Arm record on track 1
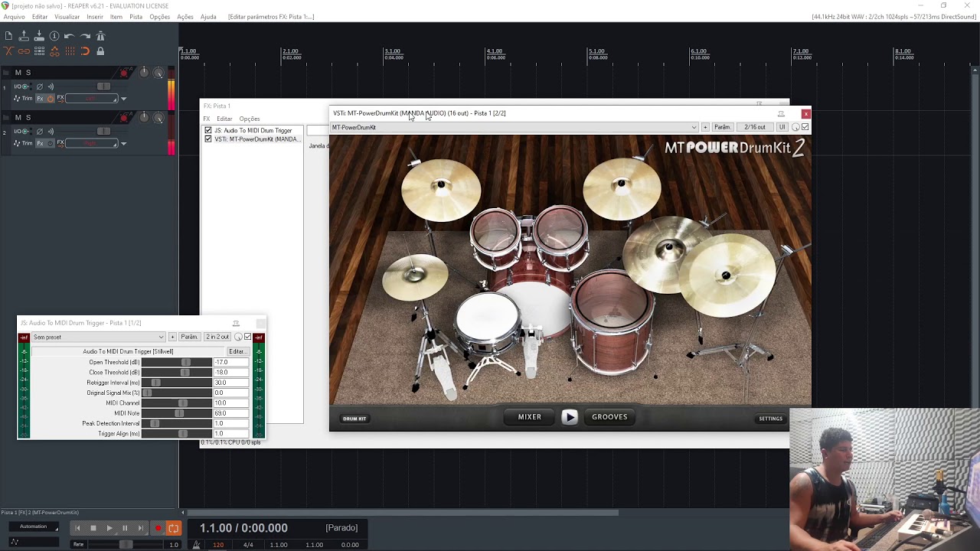The image size is (980, 551). [124, 73]
